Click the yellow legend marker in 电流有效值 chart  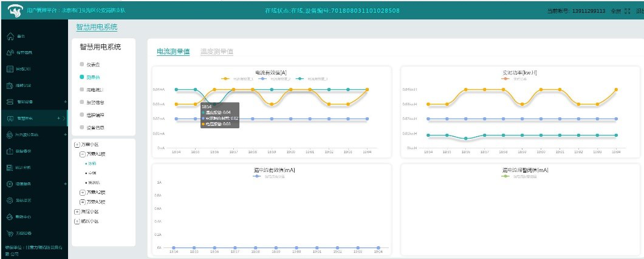click(x=226, y=78)
